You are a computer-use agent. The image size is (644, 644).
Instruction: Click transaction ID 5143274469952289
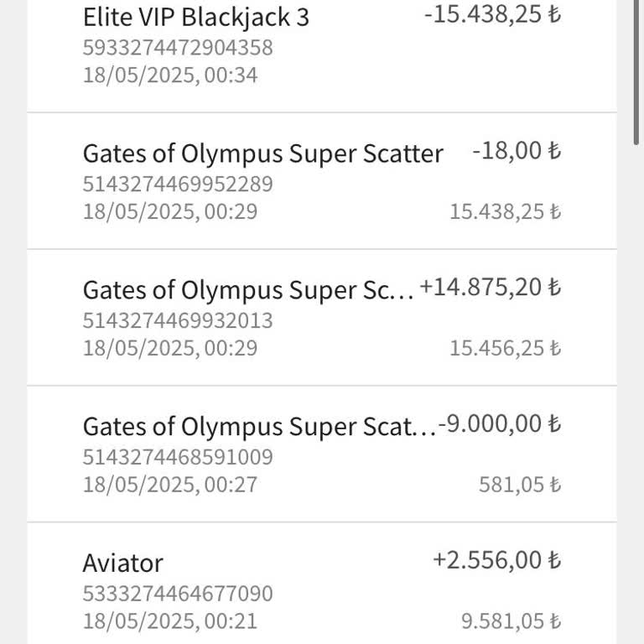178,184
